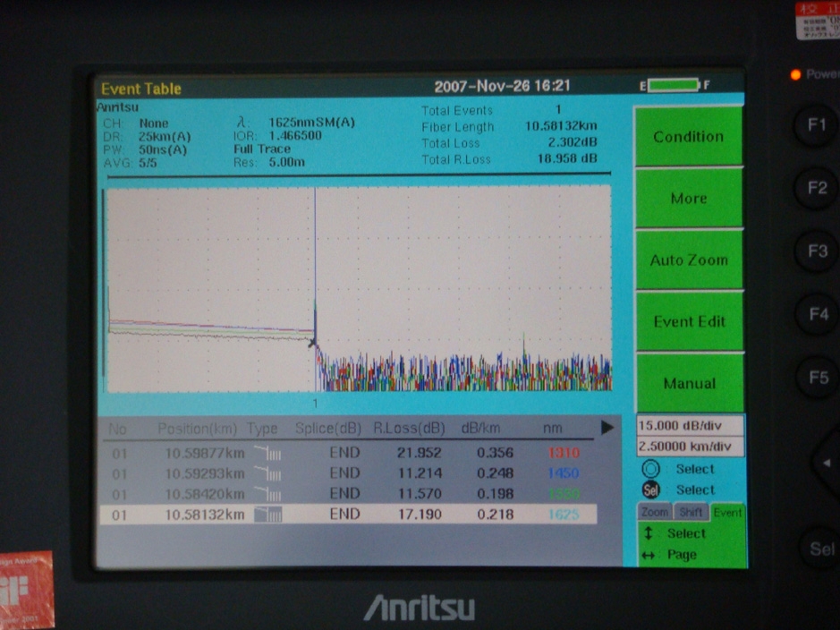The image size is (840, 630).
Task: Click return loss value 11.570
Action: tap(420, 494)
